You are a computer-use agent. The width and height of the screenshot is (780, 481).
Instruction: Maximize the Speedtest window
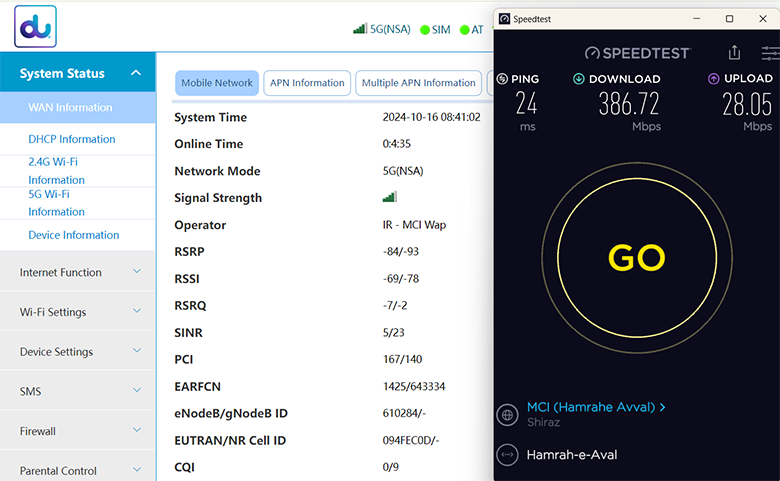click(x=729, y=19)
